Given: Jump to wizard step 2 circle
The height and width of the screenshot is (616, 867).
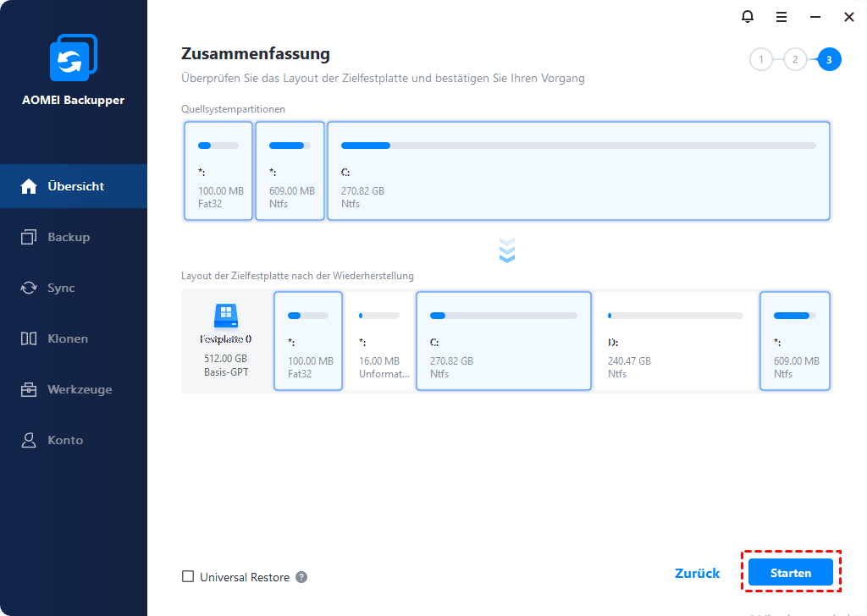Looking at the screenshot, I should point(795,60).
